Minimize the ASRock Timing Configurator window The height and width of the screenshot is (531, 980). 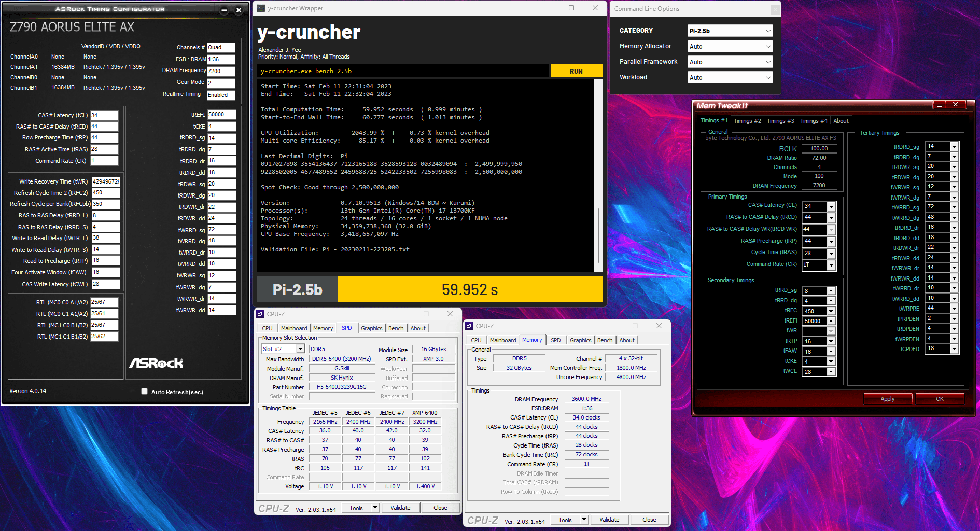224,10
